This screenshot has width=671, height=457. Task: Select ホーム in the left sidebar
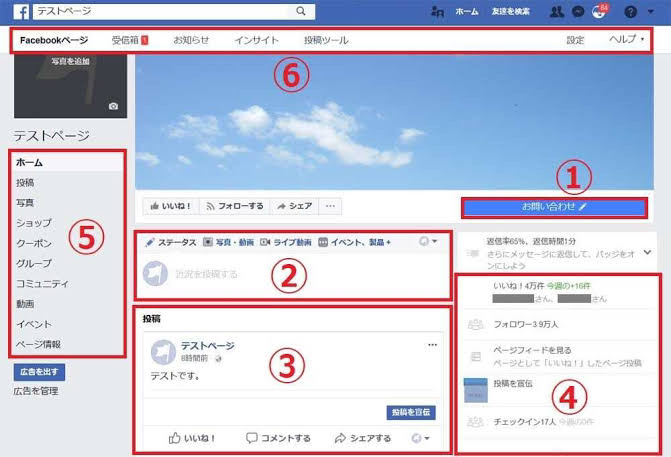click(x=67, y=163)
